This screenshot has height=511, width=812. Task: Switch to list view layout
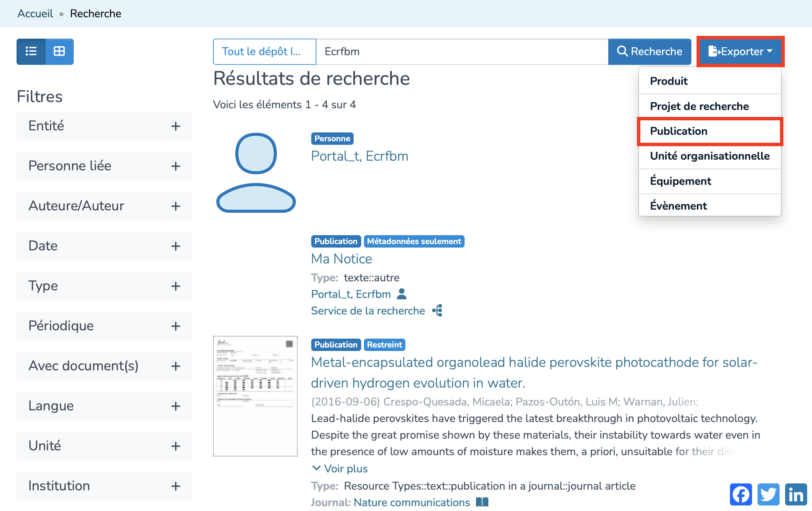tap(31, 51)
